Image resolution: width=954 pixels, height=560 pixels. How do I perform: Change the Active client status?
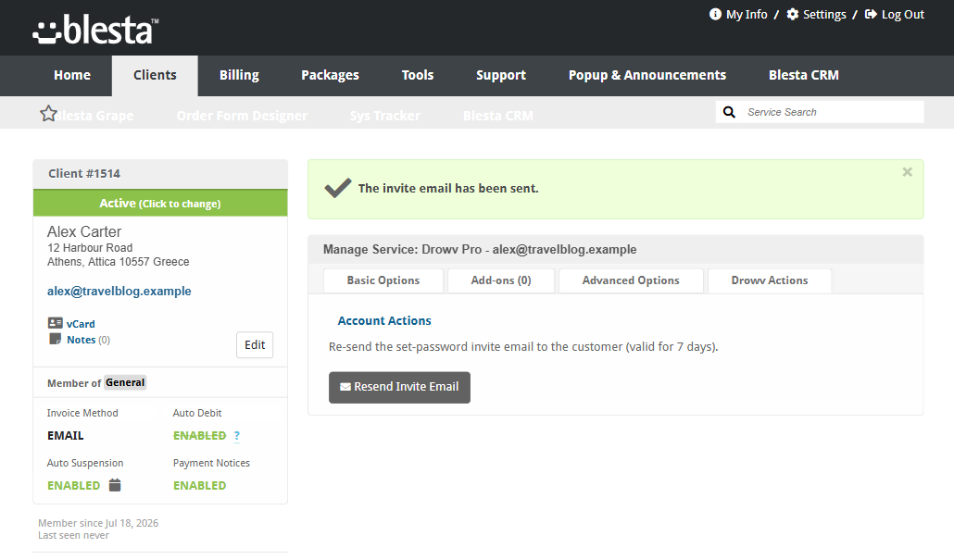click(x=160, y=203)
